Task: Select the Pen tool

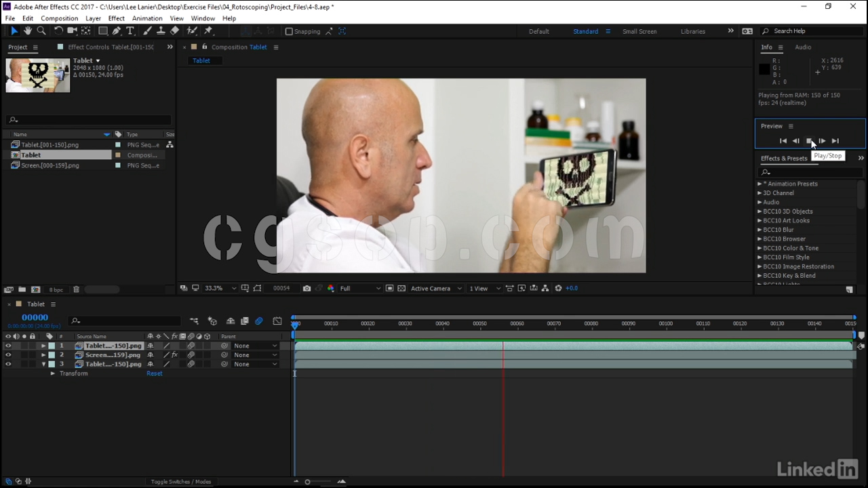Action: (117, 31)
